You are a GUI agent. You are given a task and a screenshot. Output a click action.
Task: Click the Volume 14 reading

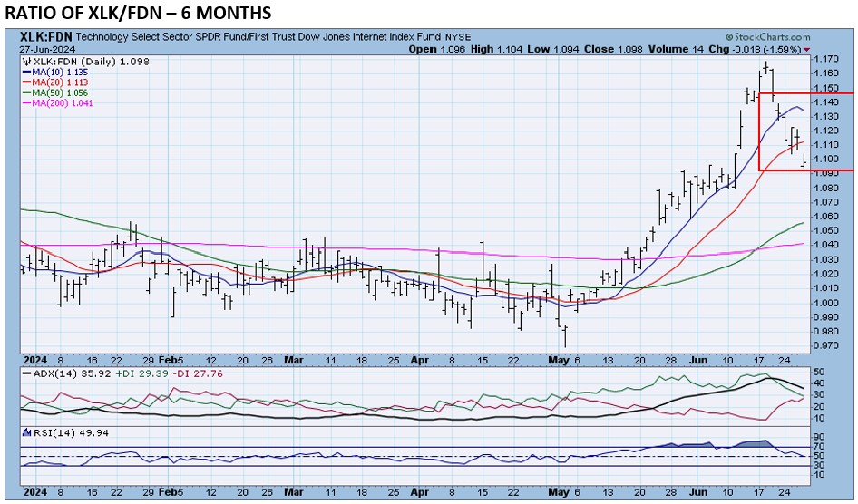point(676,49)
